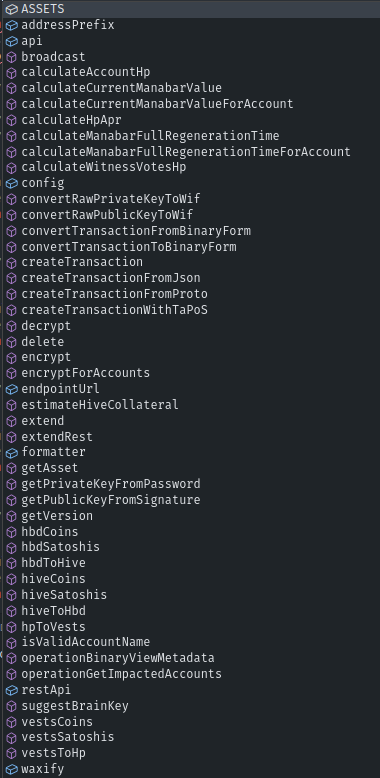This screenshot has width=380, height=778.
Task: Click the property icon beside restApi
Action: pos(11,690)
